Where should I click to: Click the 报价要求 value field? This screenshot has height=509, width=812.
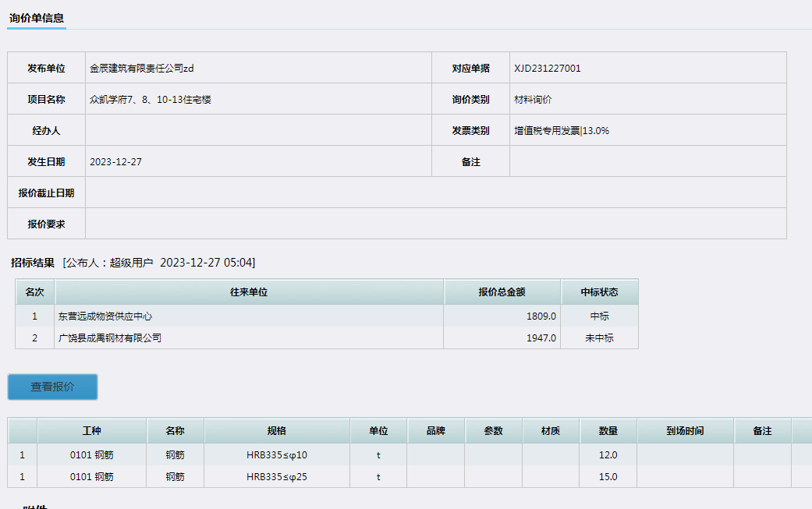tap(435, 224)
